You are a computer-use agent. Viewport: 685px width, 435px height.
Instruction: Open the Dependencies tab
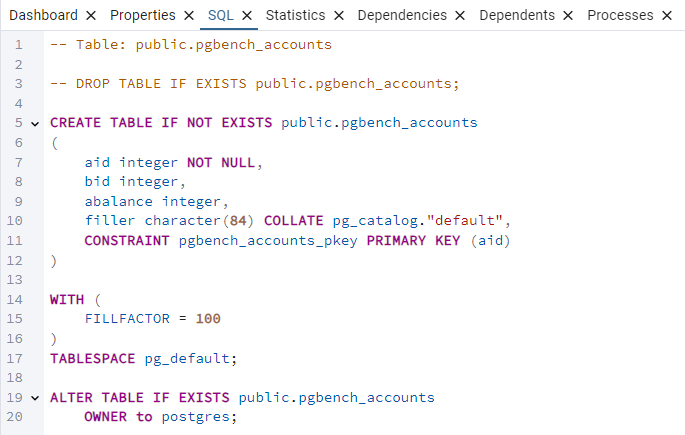(x=402, y=16)
